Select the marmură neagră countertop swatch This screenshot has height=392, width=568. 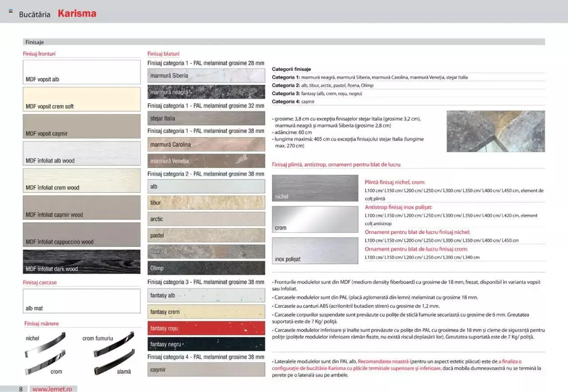(x=206, y=92)
